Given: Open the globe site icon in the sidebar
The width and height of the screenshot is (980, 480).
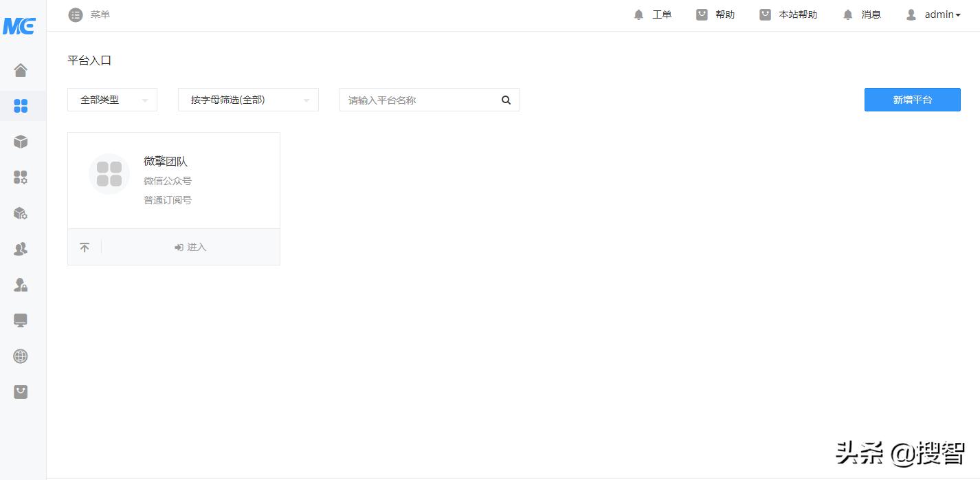Looking at the screenshot, I should click(x=21, y=356).
